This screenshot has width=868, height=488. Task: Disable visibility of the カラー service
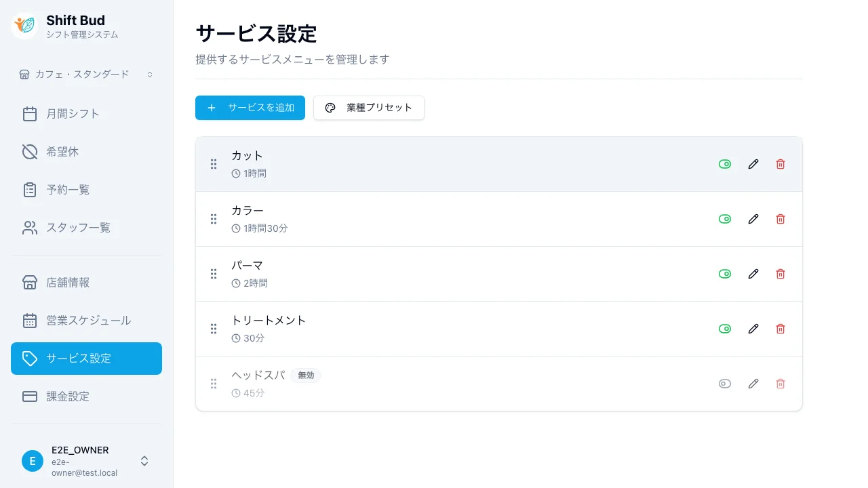point(725,219)
